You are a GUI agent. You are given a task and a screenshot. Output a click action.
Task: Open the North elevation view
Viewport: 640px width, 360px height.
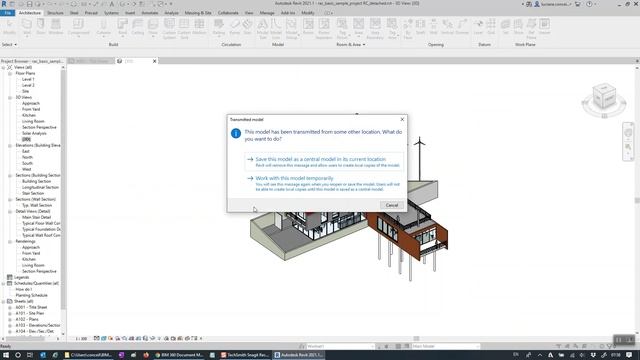pos(27,157)
